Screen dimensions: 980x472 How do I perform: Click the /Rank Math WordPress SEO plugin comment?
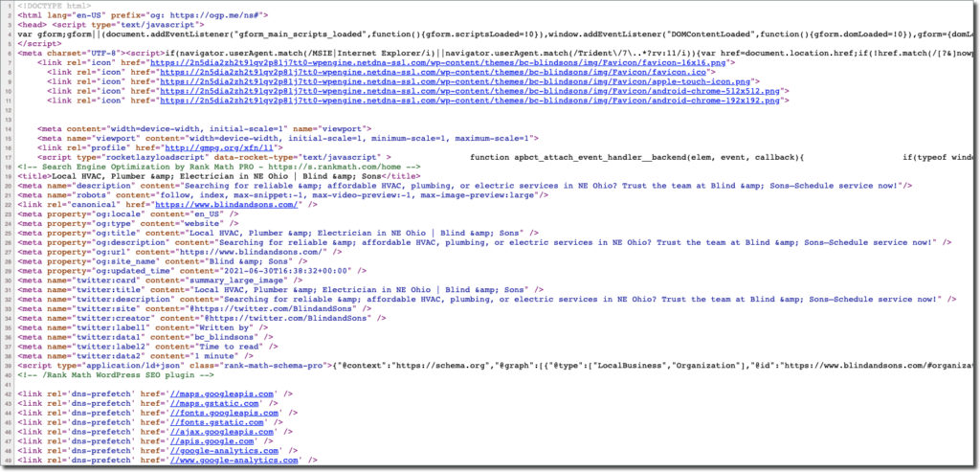(x=116, y=374)
